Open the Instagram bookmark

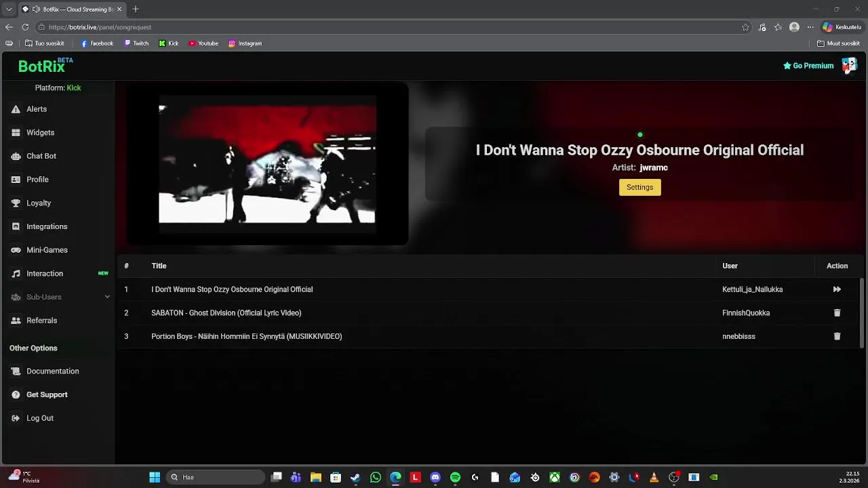coord(245,43)
